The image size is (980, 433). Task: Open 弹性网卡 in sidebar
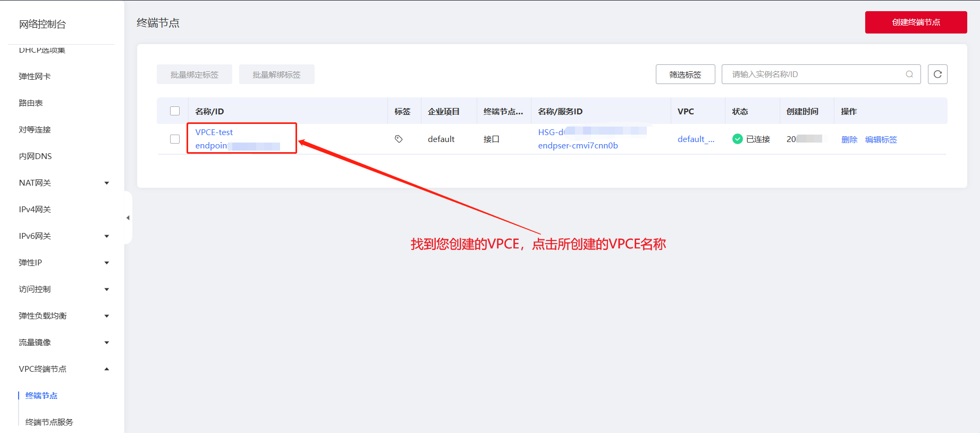coord(35,77)
